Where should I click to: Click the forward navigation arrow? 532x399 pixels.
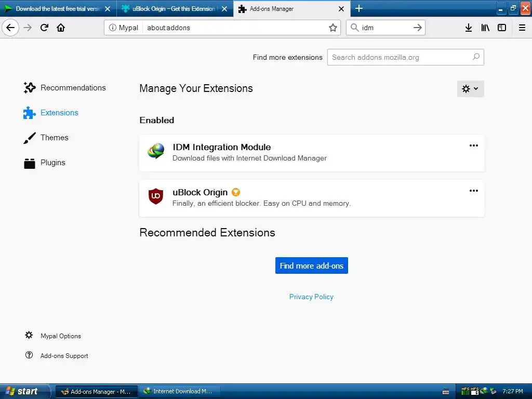(x=28, y=28)
